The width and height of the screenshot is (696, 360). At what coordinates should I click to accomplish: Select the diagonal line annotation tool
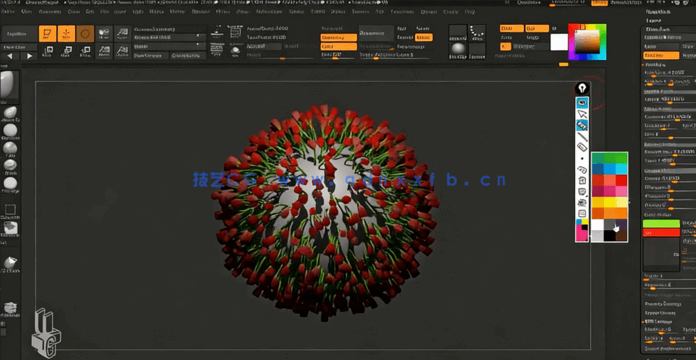tap(582, 136)
